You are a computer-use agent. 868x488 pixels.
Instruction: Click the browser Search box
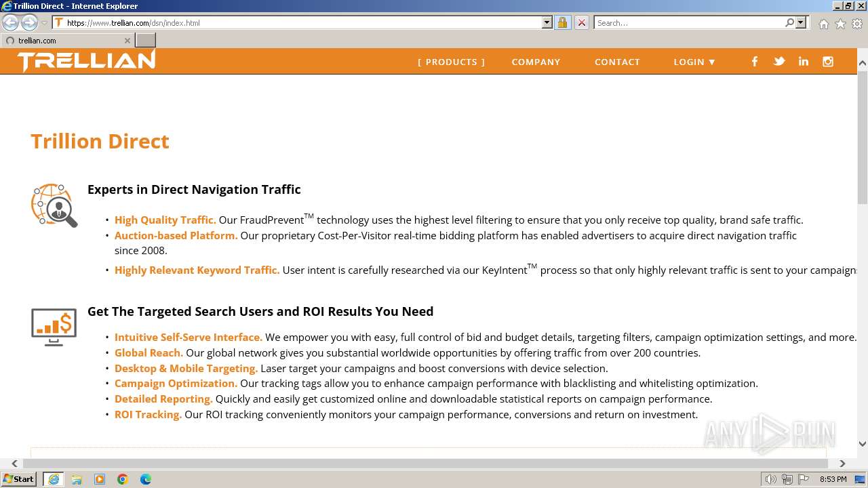689,22
